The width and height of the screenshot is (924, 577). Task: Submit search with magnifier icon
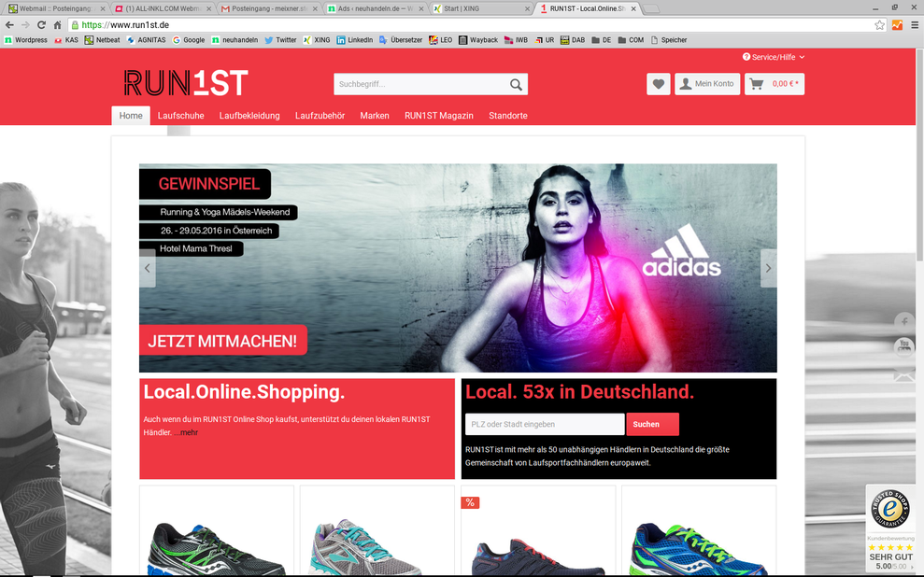tap(516, 84)
